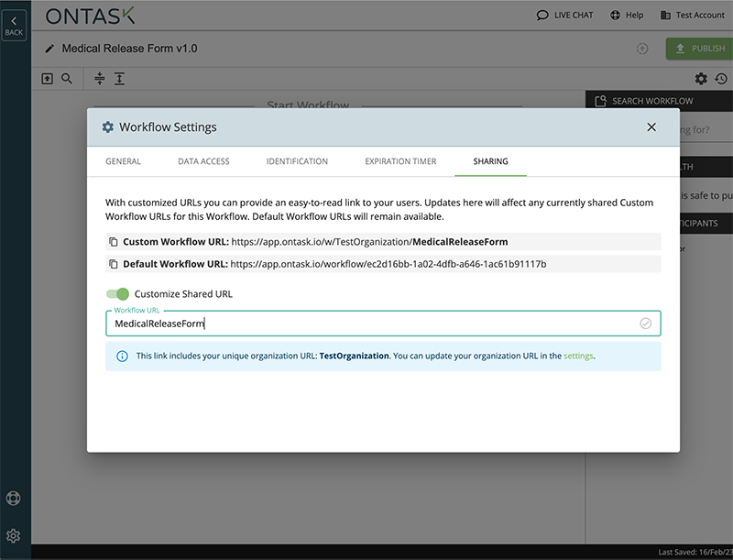Copy the Custom Workflow URL
The image size is (733, 560).
(113, 242)
